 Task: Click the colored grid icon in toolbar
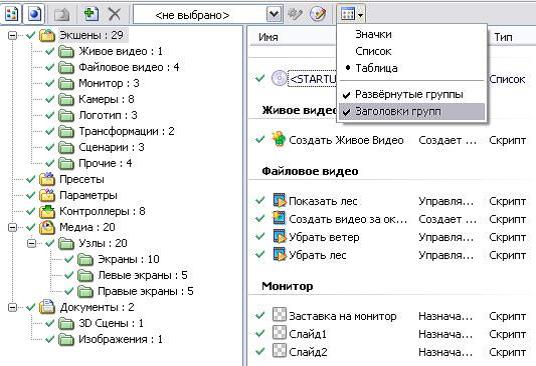(x=11, y=14)
